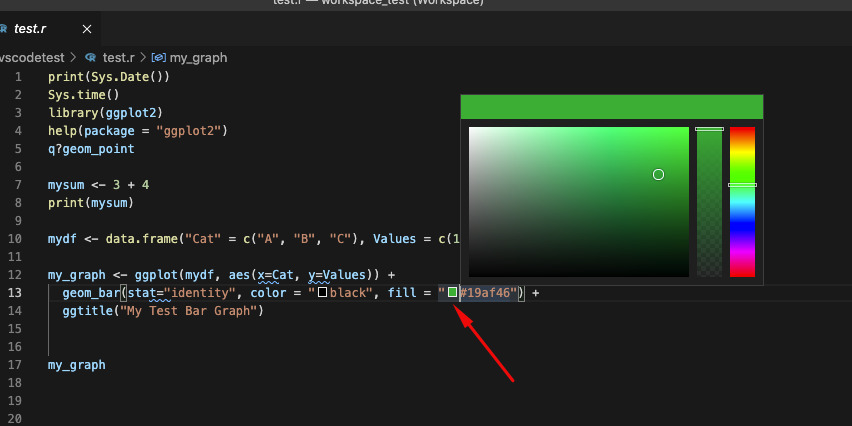This screenshot has width=852, height=426.
Task: Pick white corner of saturation box
Action: tap(471, 129)
